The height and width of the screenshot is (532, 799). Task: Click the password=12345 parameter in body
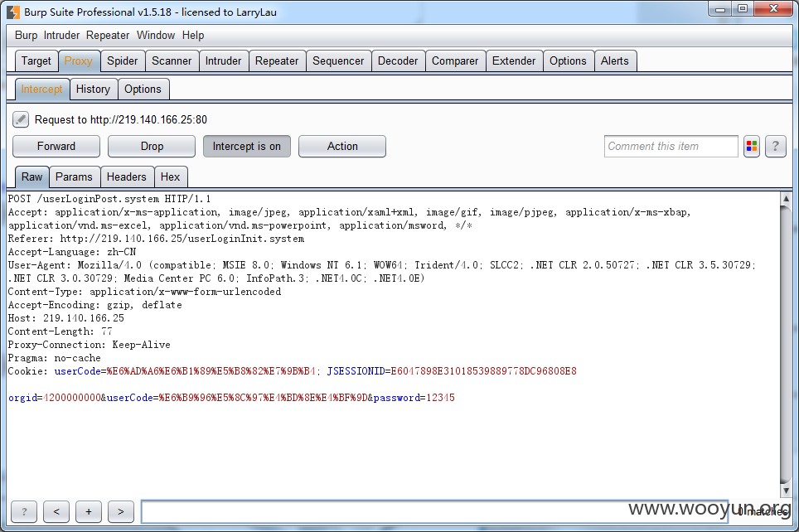[414, 398]
